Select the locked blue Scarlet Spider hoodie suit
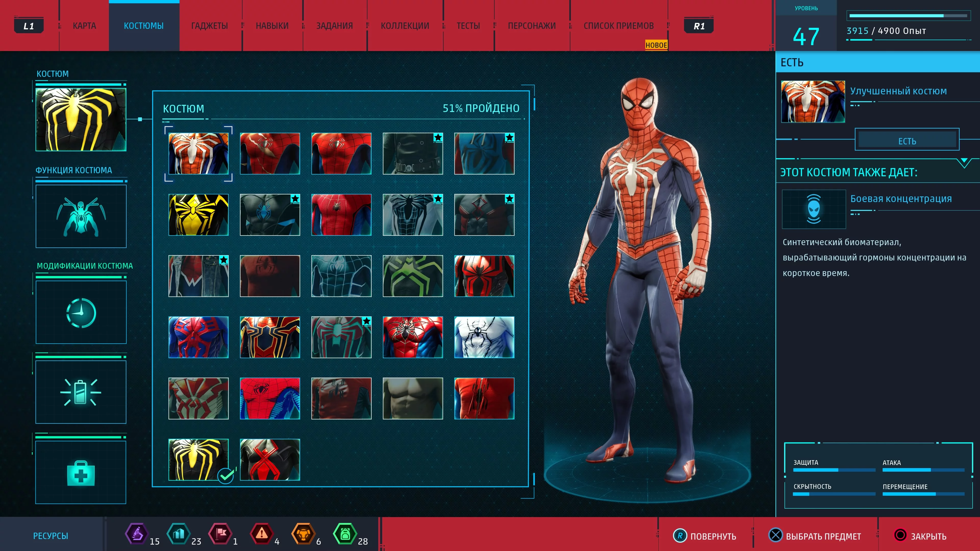The width and height of the screenshot is (980, 551). click(x=484, y=154)
